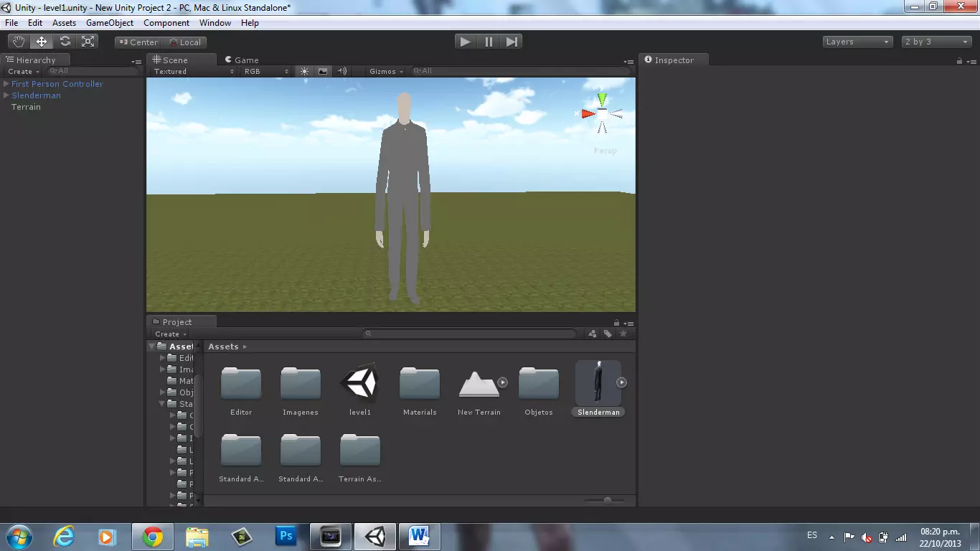
Task: Switch to the Game tab
Action: [241, 60]
